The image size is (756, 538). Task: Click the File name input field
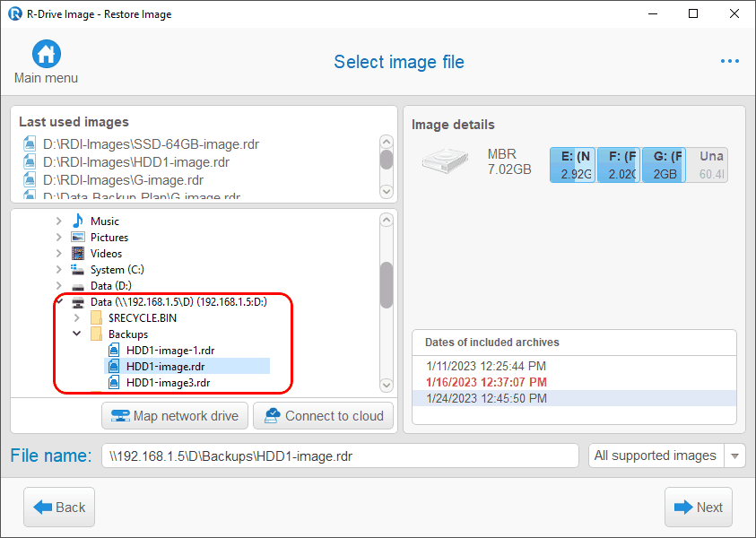click(x=340, y=456)
